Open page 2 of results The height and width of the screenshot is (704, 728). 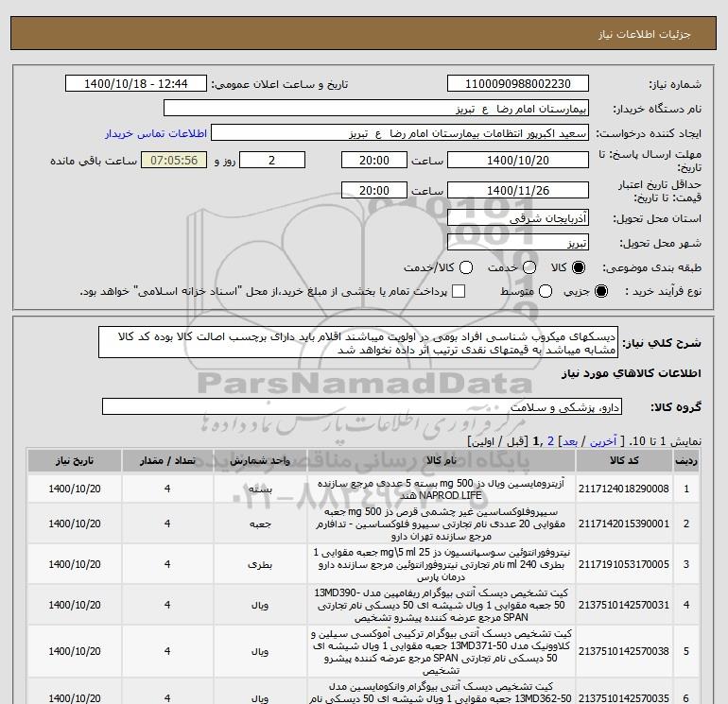point(550,441)
